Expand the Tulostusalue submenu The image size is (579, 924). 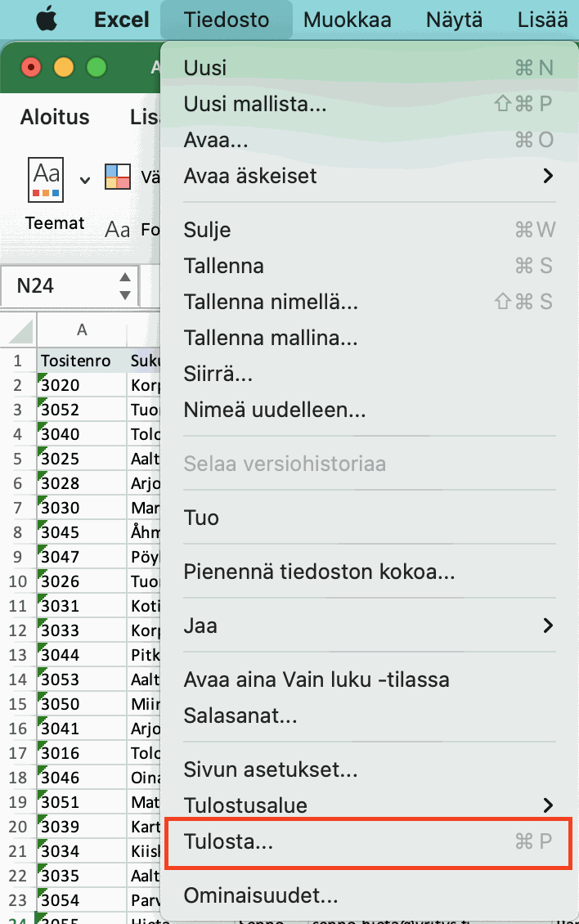tap(369, 805)
